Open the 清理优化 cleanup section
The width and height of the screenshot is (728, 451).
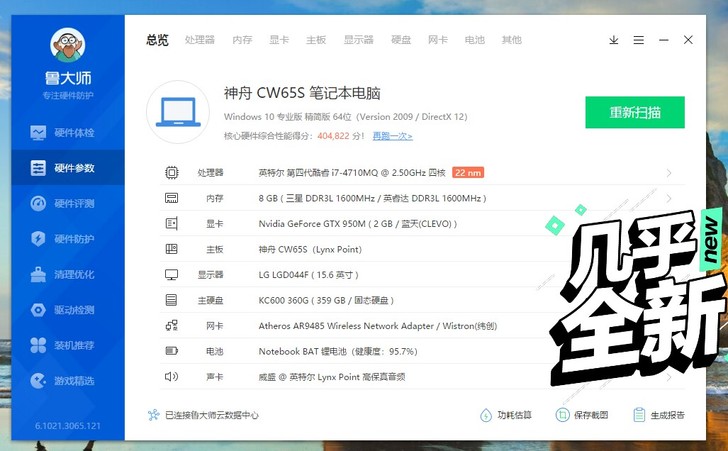tap(68, 275)
